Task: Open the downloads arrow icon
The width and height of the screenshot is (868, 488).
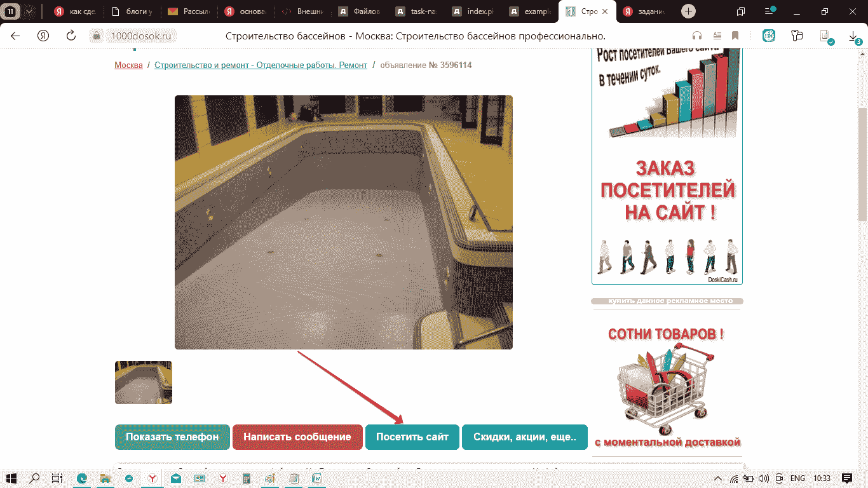Action: pos(853,37)
